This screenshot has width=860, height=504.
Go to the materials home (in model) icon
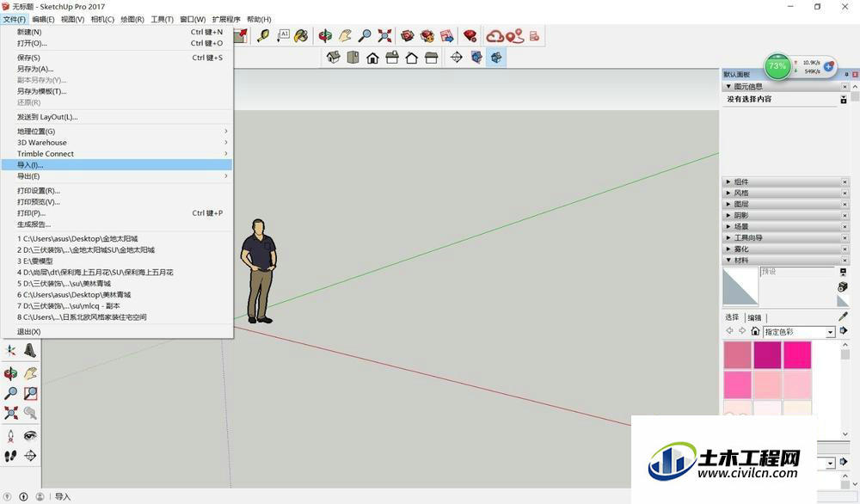[755, 331]
